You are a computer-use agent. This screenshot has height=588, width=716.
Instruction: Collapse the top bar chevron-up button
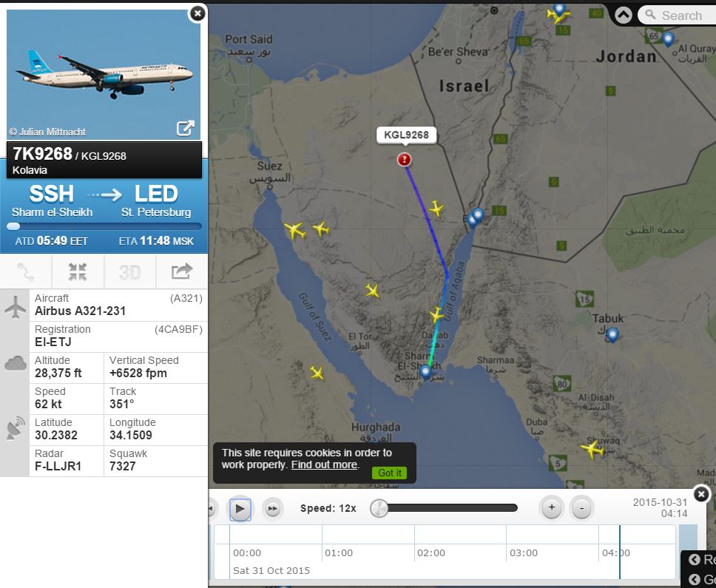(x=624, y=15)
